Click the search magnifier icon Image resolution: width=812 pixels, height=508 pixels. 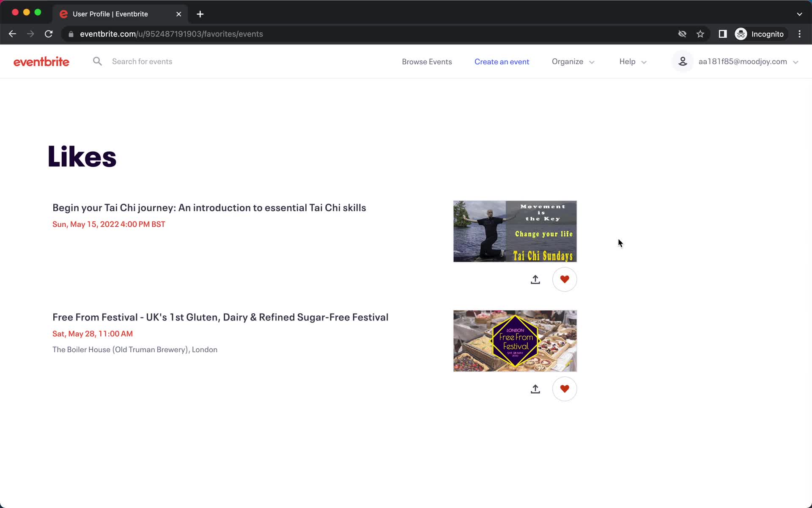click(x=97, y=61)
